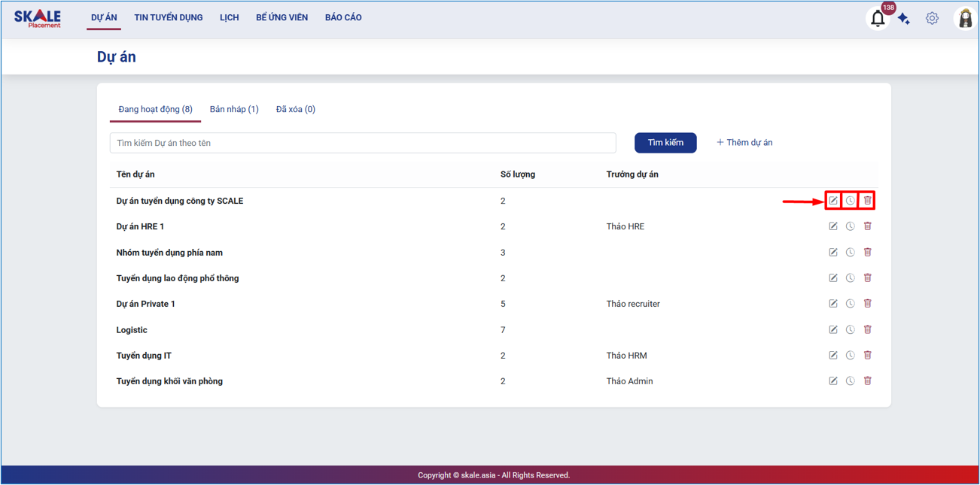Delete the Logistic project
980x485 pixels.
[x=867, y=329]
